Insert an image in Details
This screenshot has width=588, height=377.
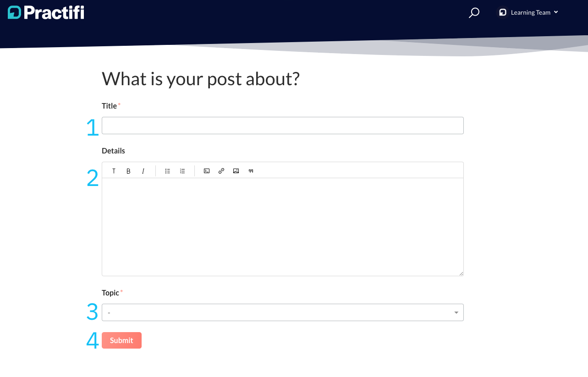(x=236, y=171)
